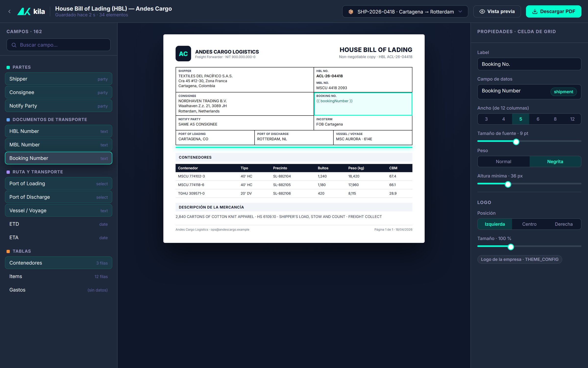
Task: Click the Logo de la empresa THEME_CONFIG chip
Action: pos(519,259)
